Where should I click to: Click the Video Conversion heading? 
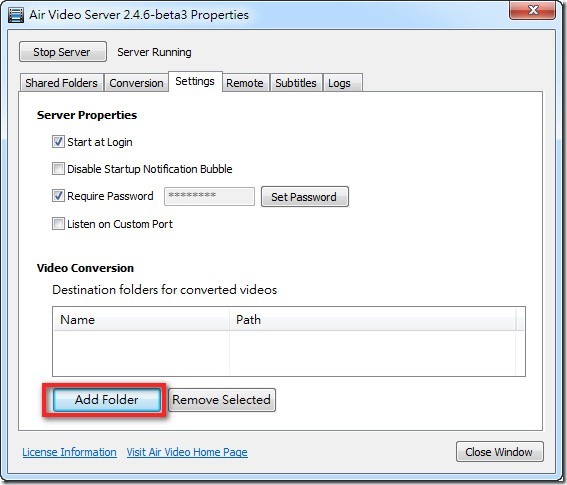pyautogui.click(x=85, y=268)
